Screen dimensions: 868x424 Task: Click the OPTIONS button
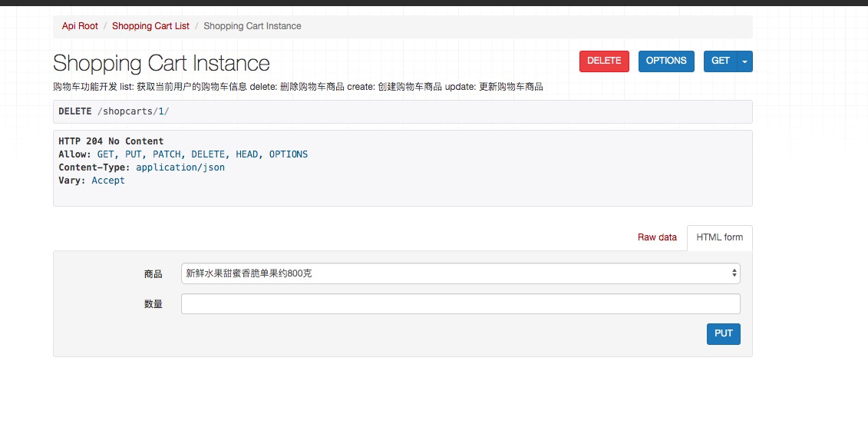point(666,61)
